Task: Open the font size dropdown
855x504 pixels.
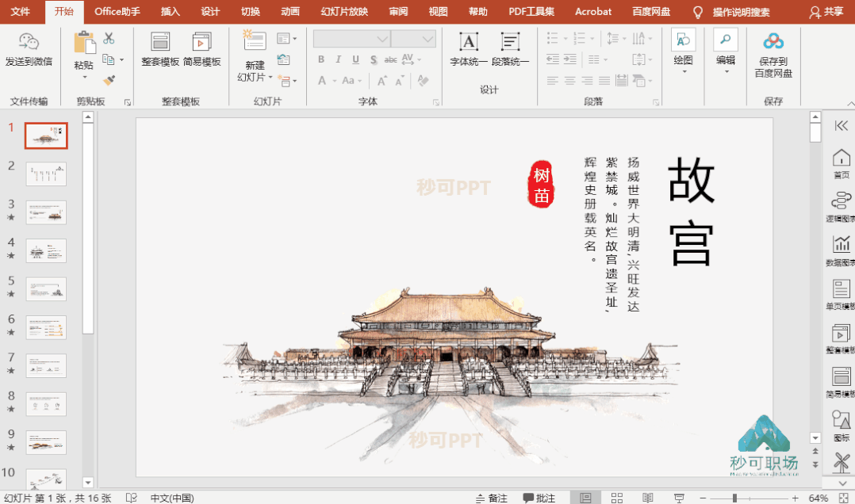Action: [x=427, y=39]
